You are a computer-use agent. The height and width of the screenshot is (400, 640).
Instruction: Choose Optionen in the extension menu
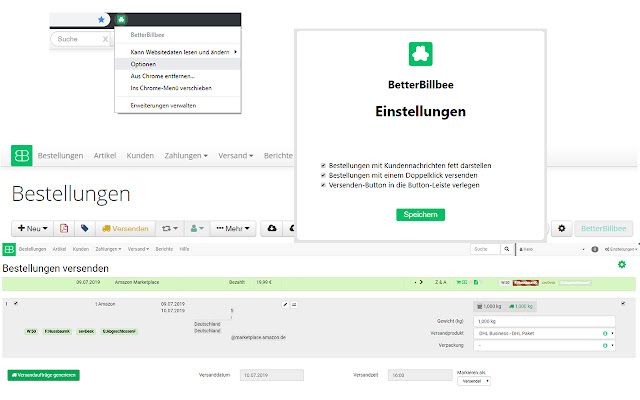[x=178, y=64]
